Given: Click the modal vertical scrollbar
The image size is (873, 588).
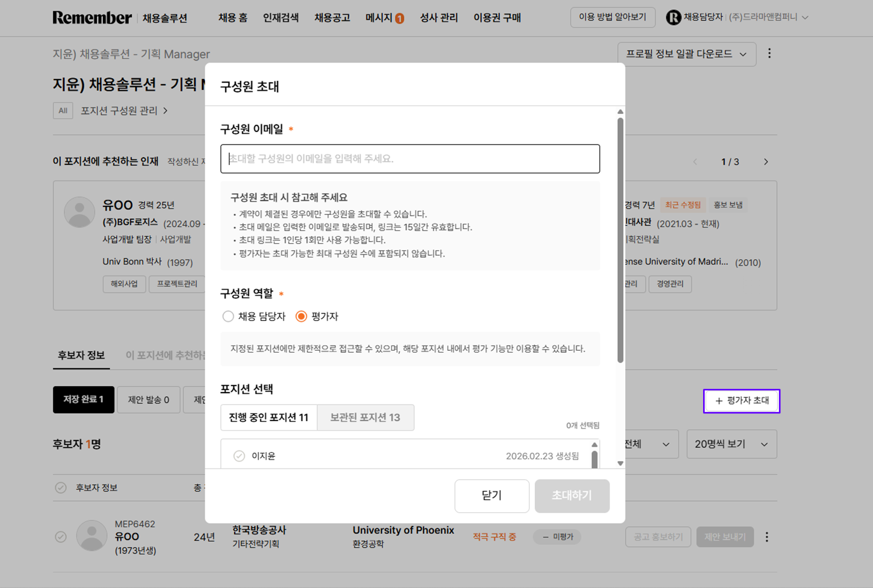Looking at the screenshot, I should [620, 240].
